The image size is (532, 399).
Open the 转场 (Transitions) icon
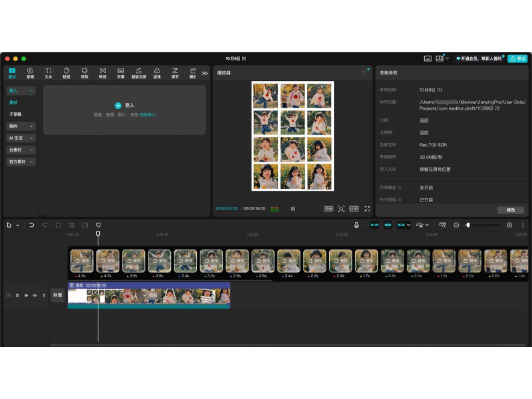click(x=102, y=72)
